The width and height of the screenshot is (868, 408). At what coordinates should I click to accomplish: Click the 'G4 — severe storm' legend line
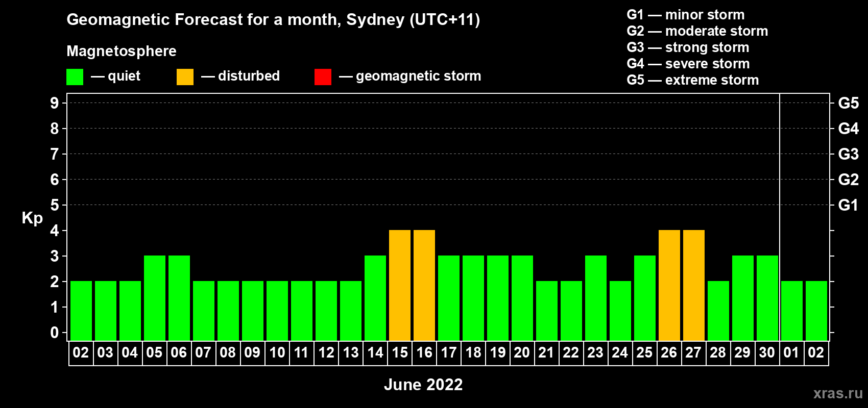tap(688, 64)
